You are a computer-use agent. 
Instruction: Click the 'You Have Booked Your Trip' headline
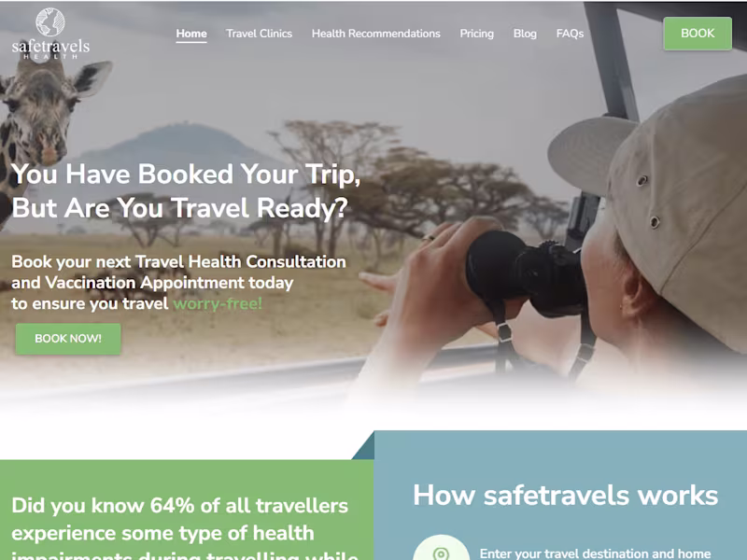[x=186, y=174]
